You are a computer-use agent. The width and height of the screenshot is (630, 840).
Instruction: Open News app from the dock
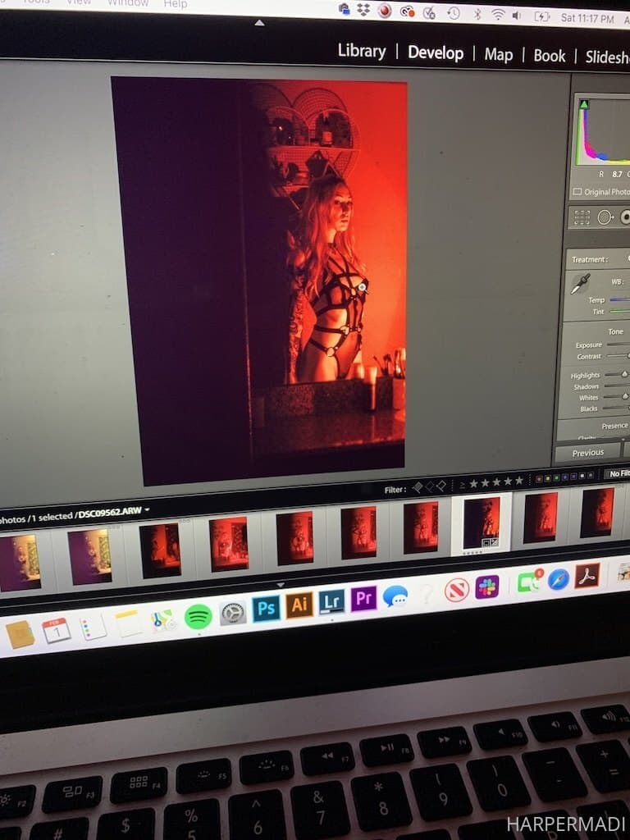pos(457,590)
